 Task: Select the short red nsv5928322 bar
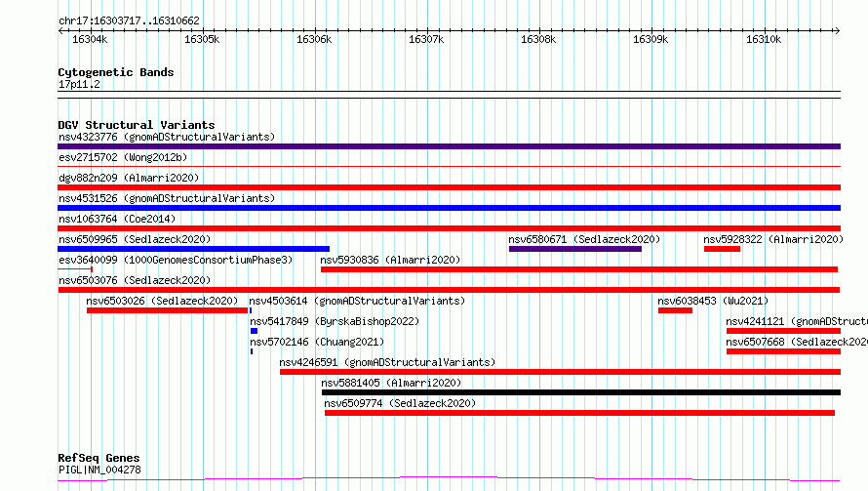[x=722, y=249]
